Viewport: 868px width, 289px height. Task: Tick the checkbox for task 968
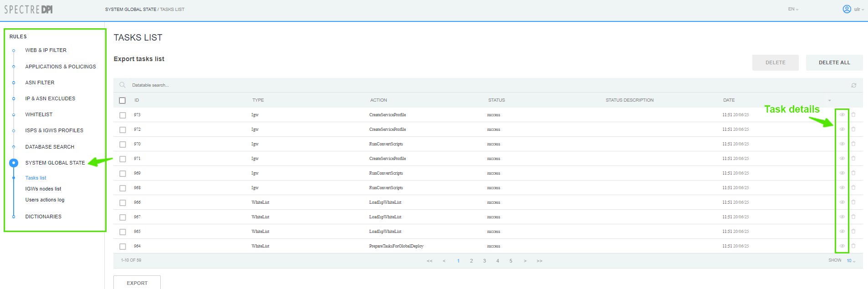click(x=123, y=188)
